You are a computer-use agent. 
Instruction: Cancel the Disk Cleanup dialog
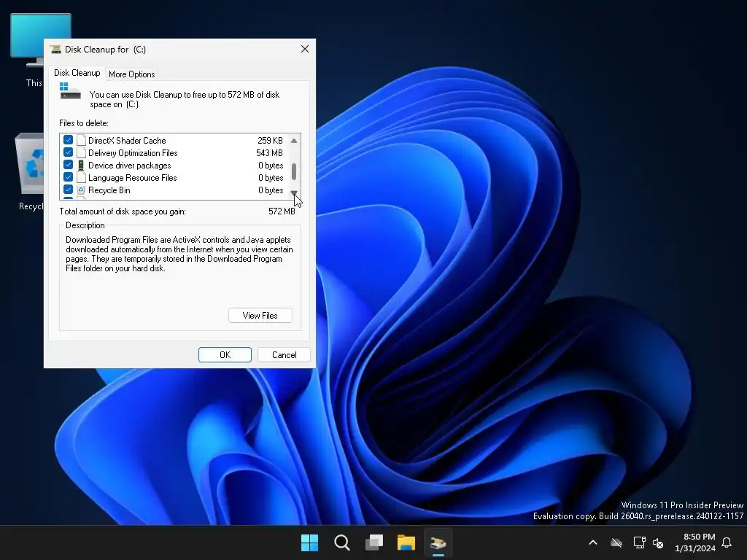pyautogui.click(x=284, y=355)
